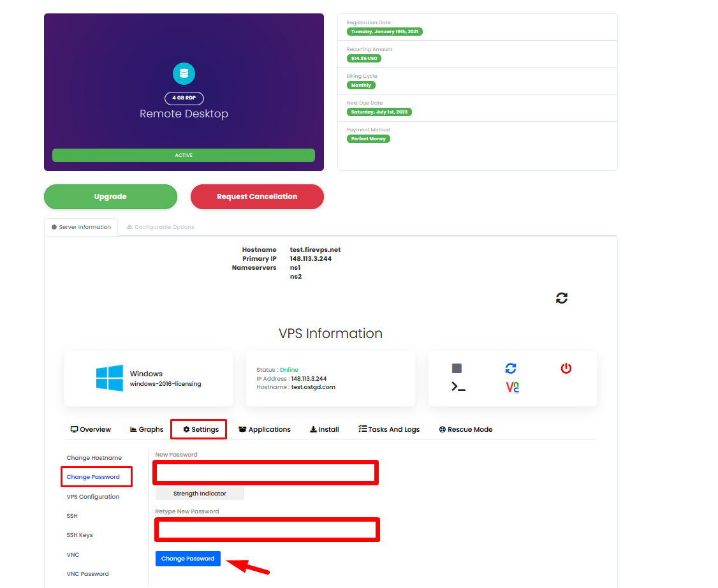This screenshot has height=588, width=718.
Task: Open the Applications tab
Action: pyautogui.click(x=265, y=429)
